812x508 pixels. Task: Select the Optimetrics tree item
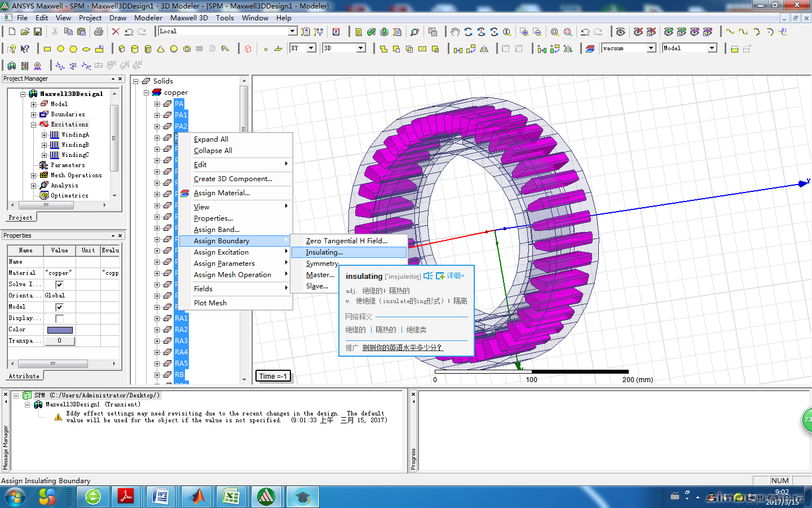(x=69, y=196)
